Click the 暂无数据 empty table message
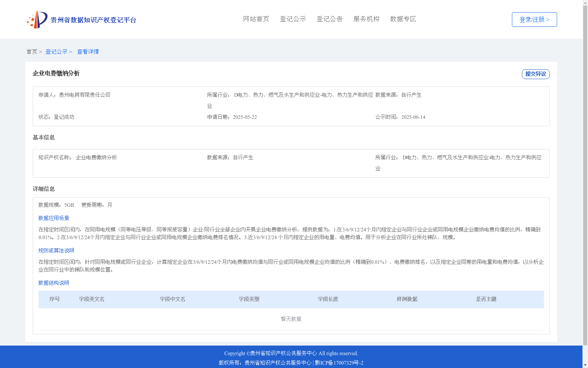The image size is (588, 368). pos(291,319)
